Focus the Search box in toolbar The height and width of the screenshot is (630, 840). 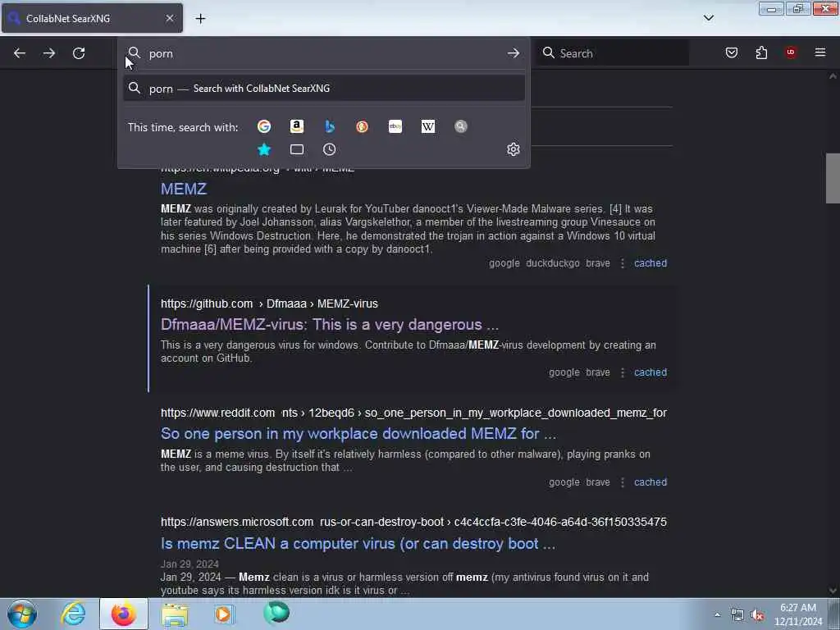[613, 53]
